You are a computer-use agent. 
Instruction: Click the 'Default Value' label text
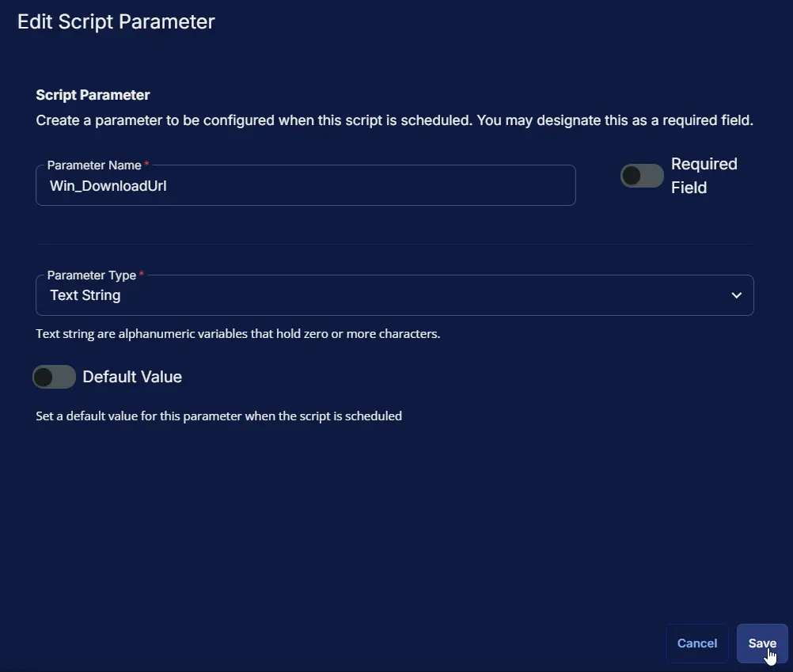tap(132, 377)
